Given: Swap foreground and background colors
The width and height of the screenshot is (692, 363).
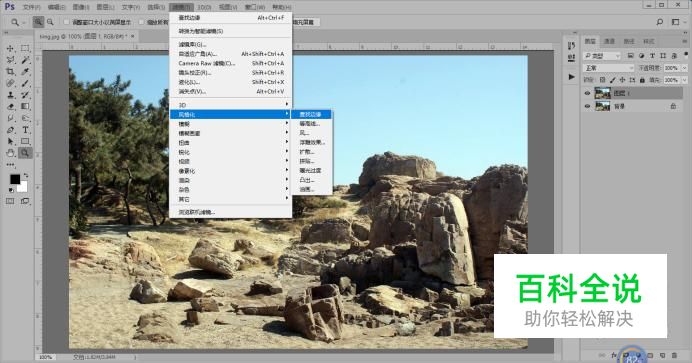Looking at the screenshot, I should (x=26, y=176).
